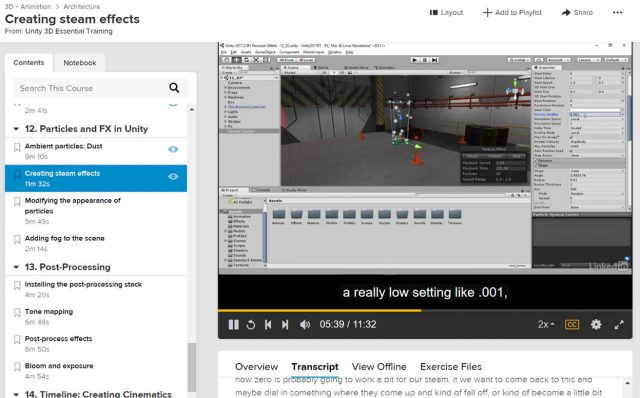
Task: Skip to the previous video
Action: [268, 325]
